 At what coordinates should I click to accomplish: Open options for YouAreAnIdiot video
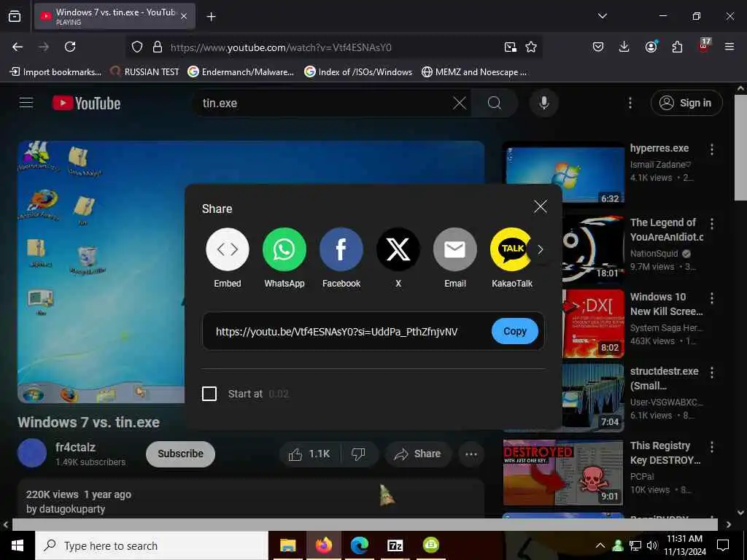click(x=712, y=224)
